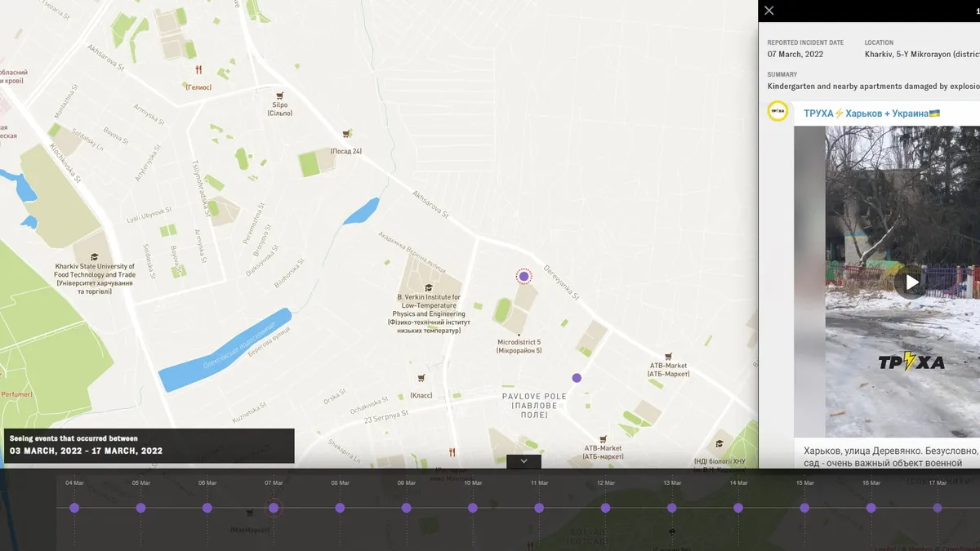The height and width of the screenshot is (551, 980).
Task: Click the ТРУХА channel avatar logo
Action: coord(778,112)
